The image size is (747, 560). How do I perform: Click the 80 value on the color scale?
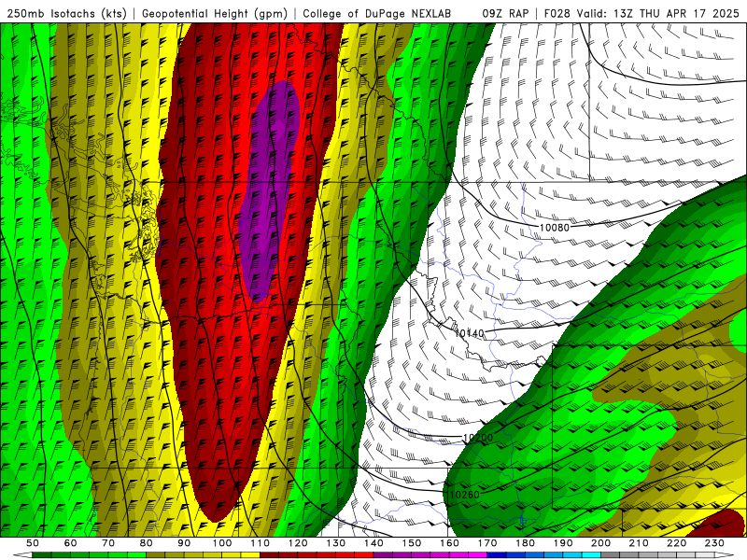click(x=147, y=543)
